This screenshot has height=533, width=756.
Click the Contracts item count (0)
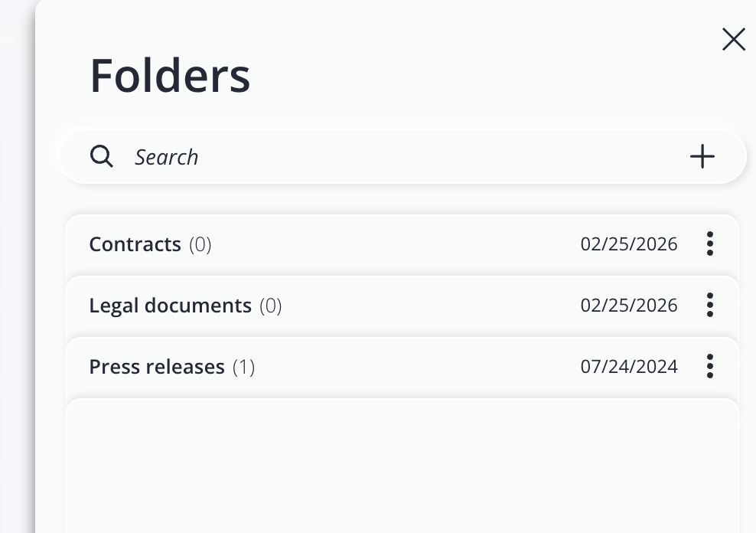tap(200, 244)
